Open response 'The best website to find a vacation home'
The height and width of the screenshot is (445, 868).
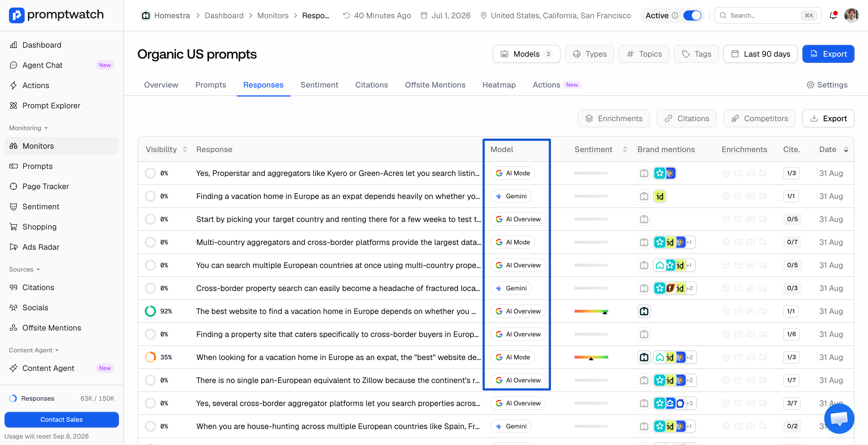click(x=336, y=311)
